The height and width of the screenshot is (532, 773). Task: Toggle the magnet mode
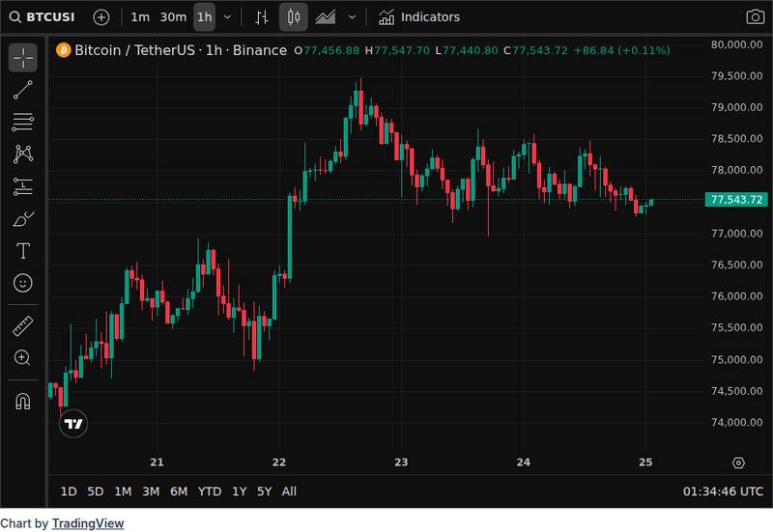point(22,402)
